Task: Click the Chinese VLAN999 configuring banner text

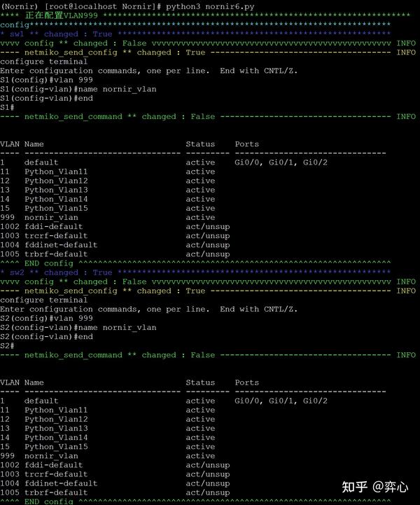Action: point(61,15)
